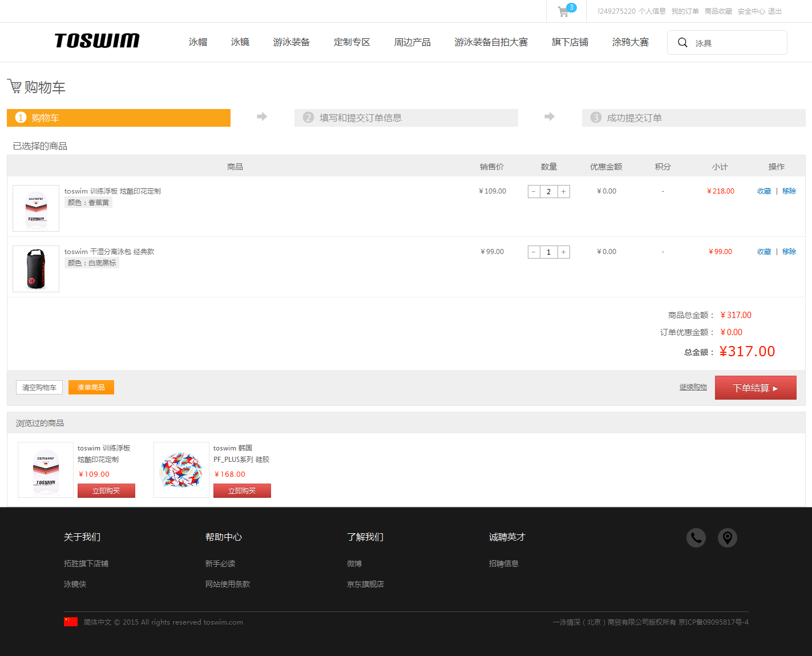Click 收藏 for the 干湿分离泳包 item
Viewport: 812px width, 656px height.
pyautogui.click(x=764, y=252)
